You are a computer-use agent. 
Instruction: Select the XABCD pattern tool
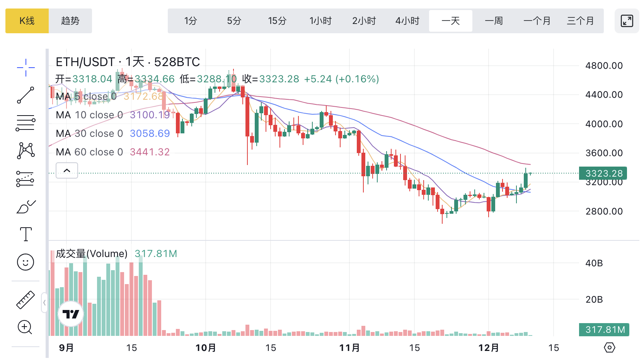26,150
